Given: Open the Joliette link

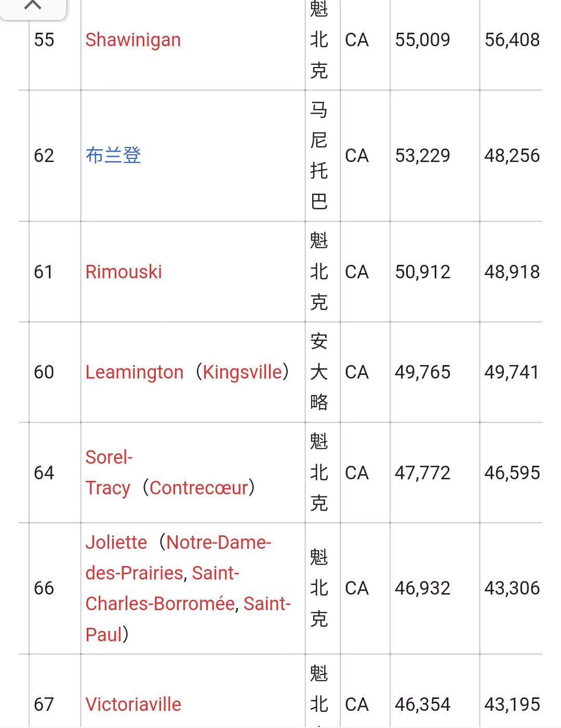Looking at the screenshot, I should [116, 542].
